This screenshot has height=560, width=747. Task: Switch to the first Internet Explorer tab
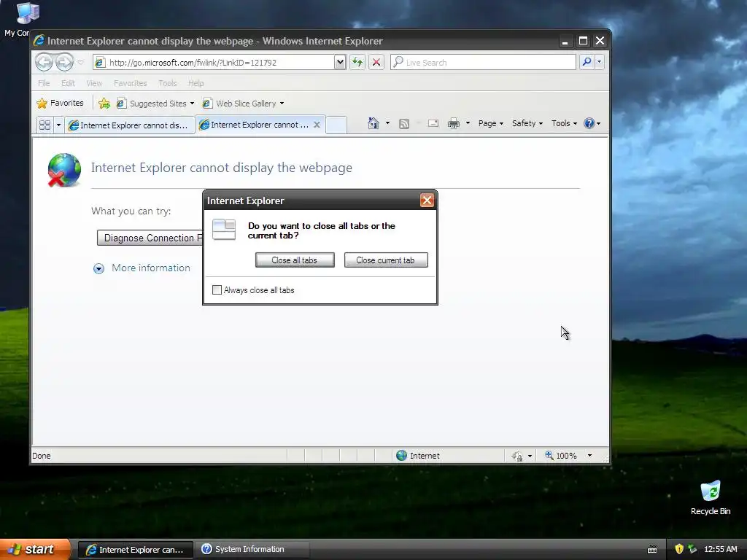pos(130,125)
